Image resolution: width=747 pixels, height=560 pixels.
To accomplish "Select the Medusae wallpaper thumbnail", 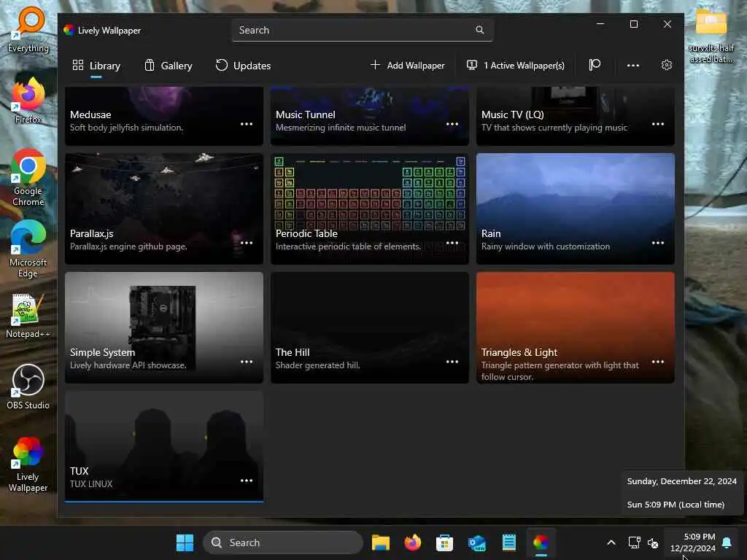I will tap(164, 116).
